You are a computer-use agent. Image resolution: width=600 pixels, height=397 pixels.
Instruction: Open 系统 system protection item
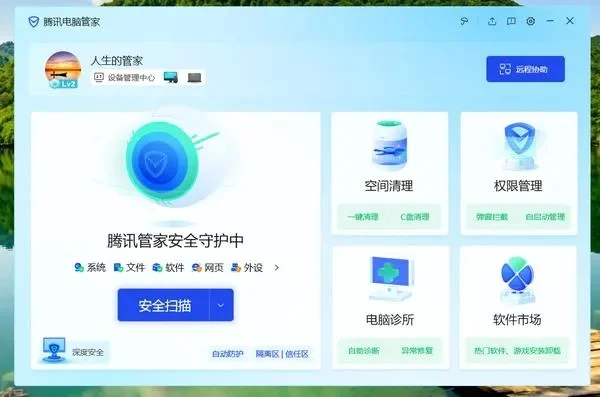(90, 267)
